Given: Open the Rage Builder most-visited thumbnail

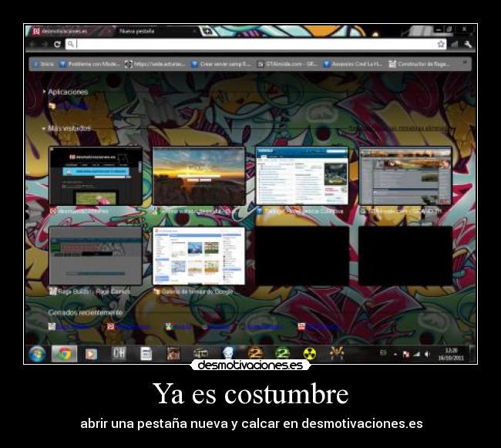Looking at the screenshot, I should (x=96, y=256).
